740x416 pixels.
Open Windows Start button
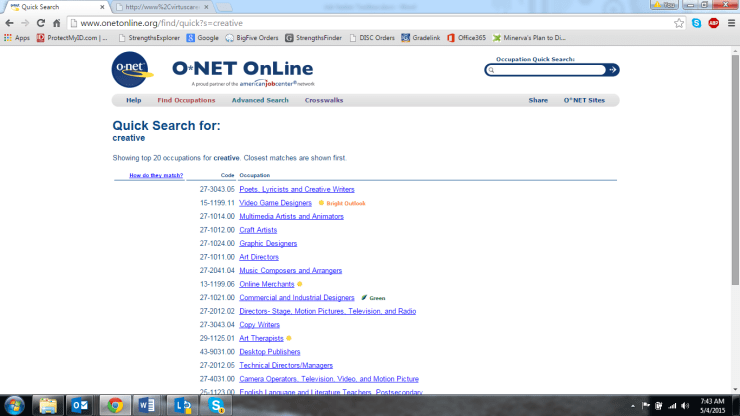15,405
